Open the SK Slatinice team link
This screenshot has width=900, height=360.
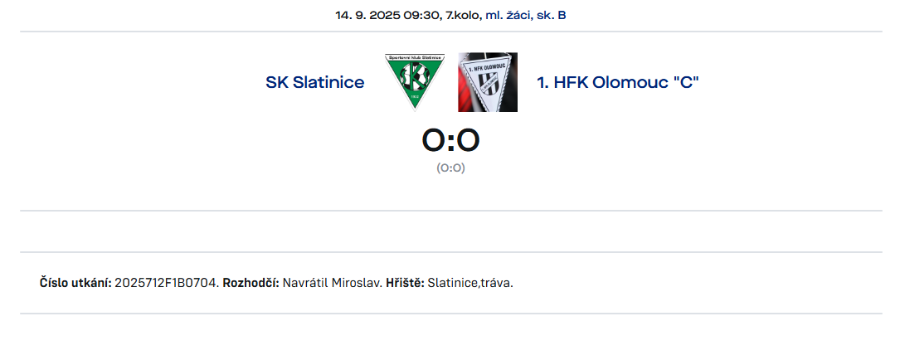tap(315, 83)
